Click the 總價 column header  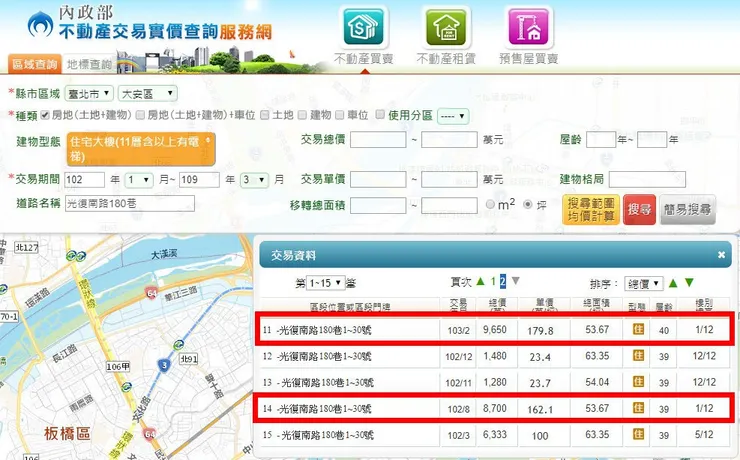497,305
